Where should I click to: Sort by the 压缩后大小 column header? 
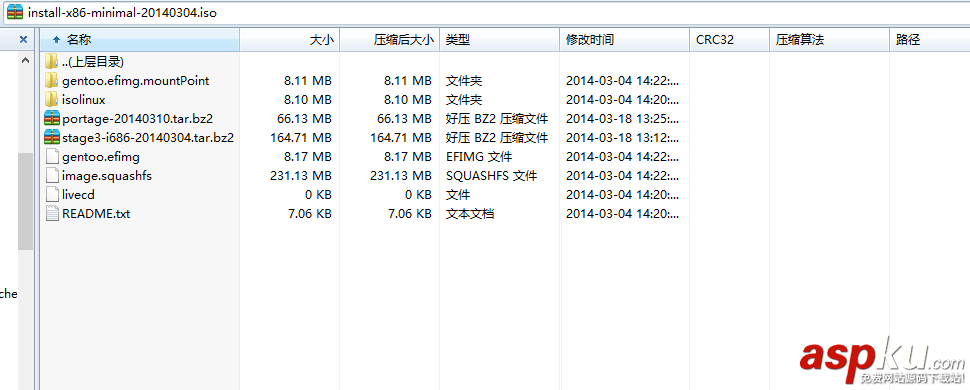pos(390,40)
